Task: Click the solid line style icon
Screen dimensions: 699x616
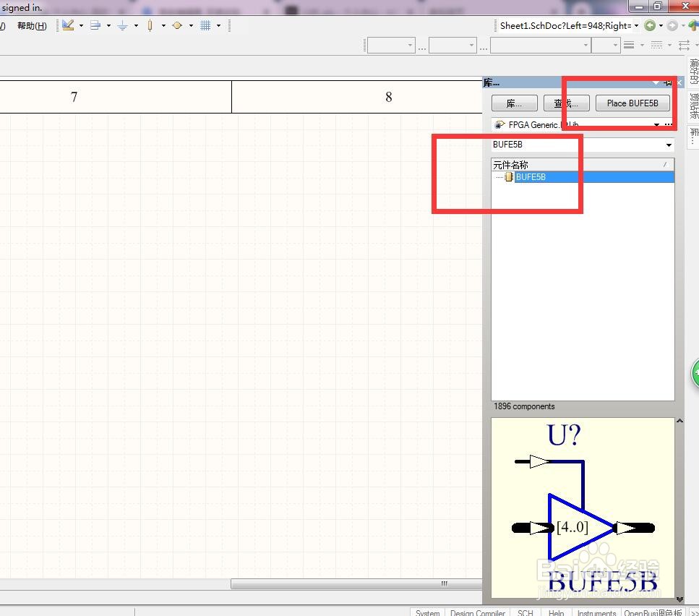Action: click(x=629, y=45)
